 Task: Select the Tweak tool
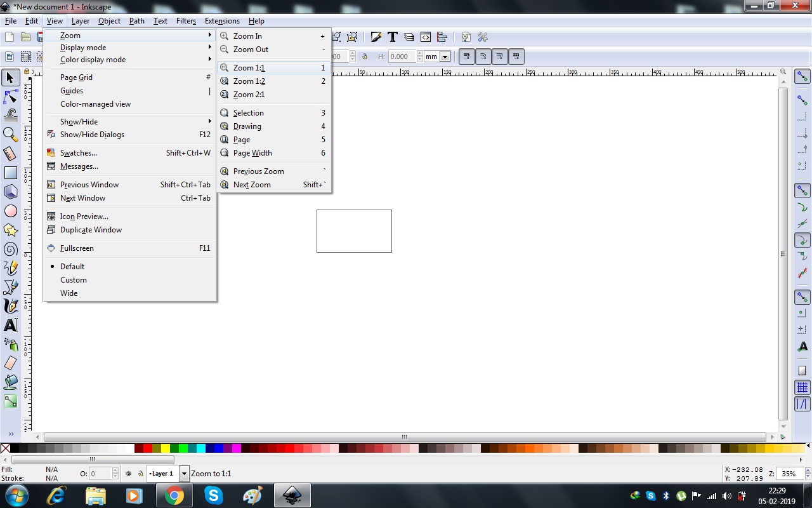pyautogui.click(x=10, y=116)
